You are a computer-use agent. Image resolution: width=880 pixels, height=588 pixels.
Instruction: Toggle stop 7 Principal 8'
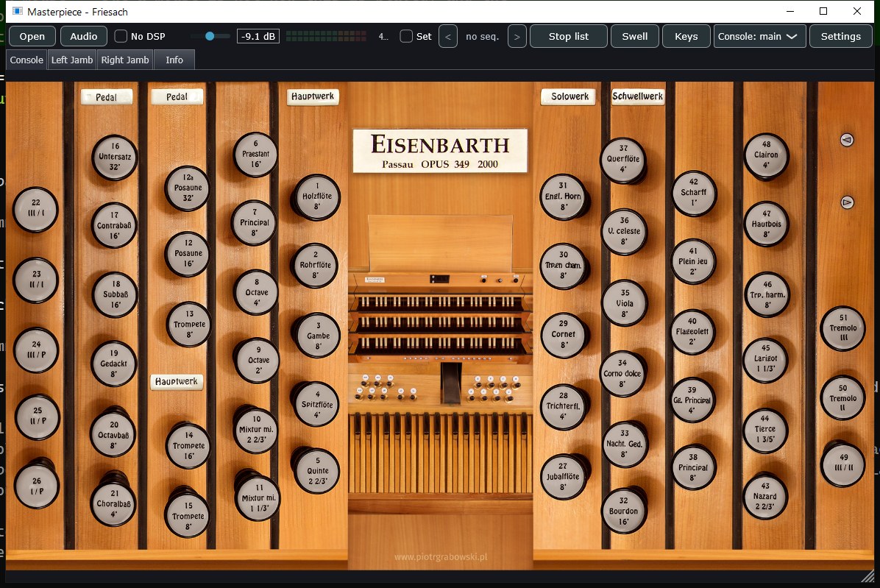pos(255,223)
